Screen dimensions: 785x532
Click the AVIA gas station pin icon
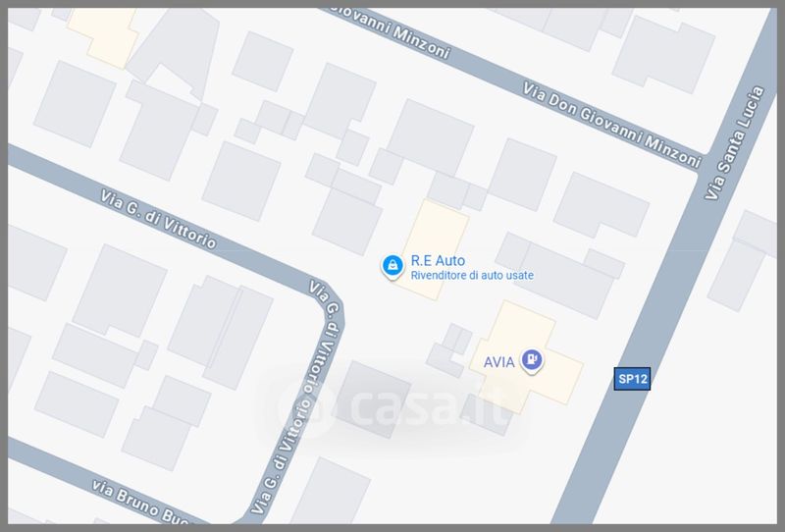point(532,360)
